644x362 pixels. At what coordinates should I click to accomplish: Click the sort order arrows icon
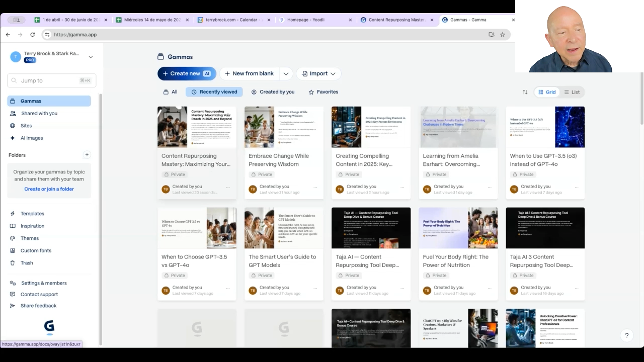[525, 92]
